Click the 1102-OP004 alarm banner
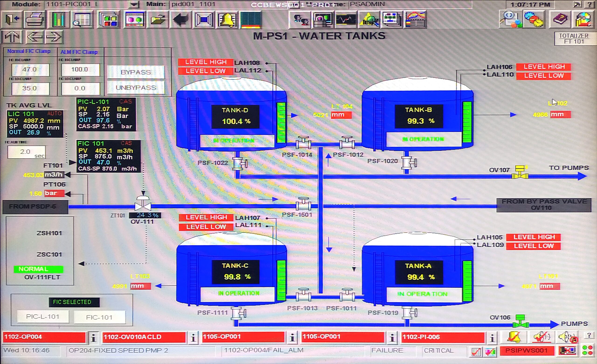The width and height of the screenshot is (597, 364). coord(44,337)
